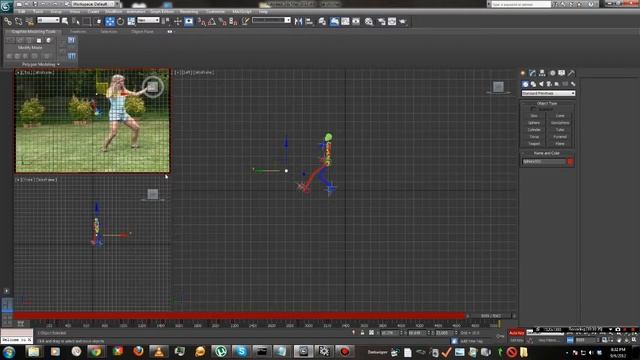Image resolution: width=640 pixels, height=360 pixels.
Task: Click the Mirror tool icon
Action: coord(298,21)
